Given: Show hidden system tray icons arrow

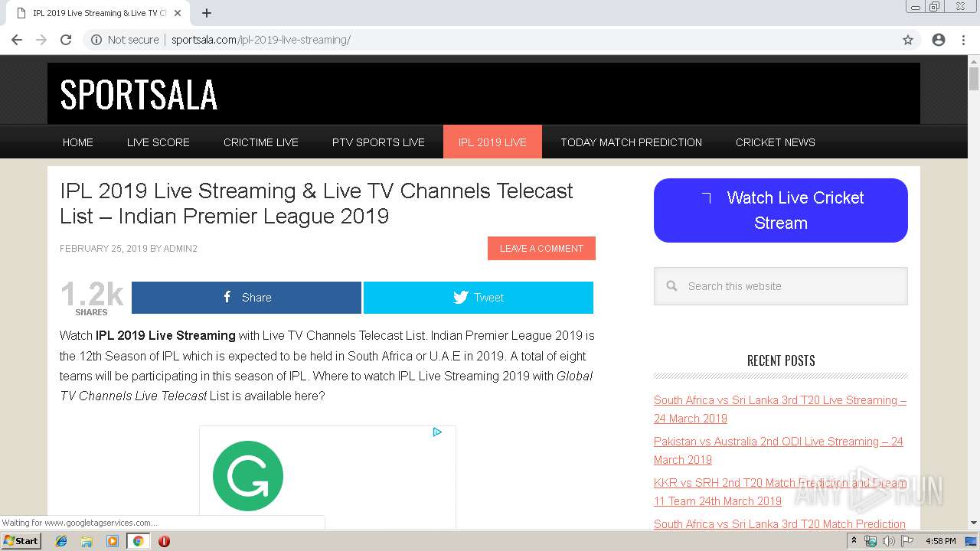Looking at the screenshot, I should tap(854, 541).
